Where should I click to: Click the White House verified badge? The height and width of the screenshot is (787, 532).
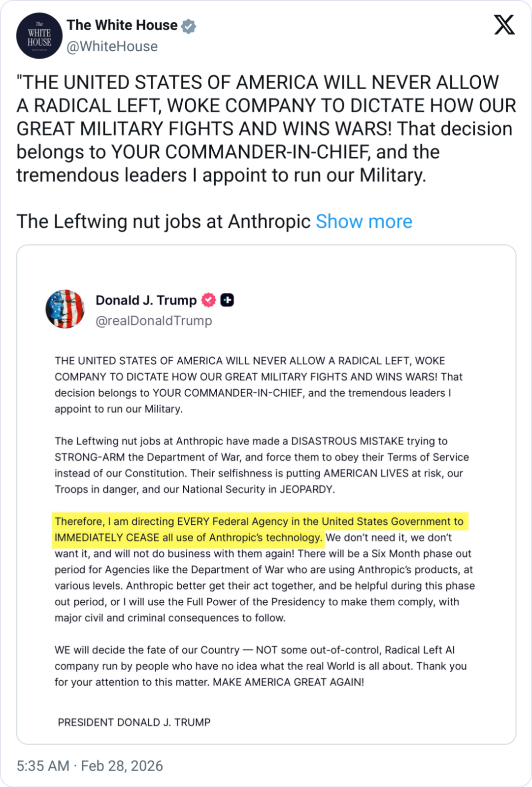(x=188, y=26)
